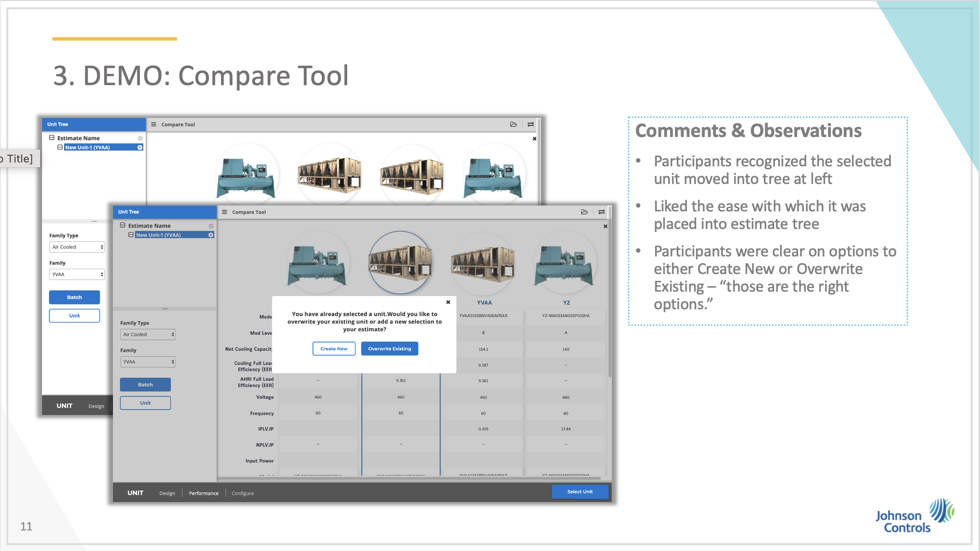The image size is (980, 551).
Task: Click the Unit button in the back window
Action: click(x=74, y=316)
